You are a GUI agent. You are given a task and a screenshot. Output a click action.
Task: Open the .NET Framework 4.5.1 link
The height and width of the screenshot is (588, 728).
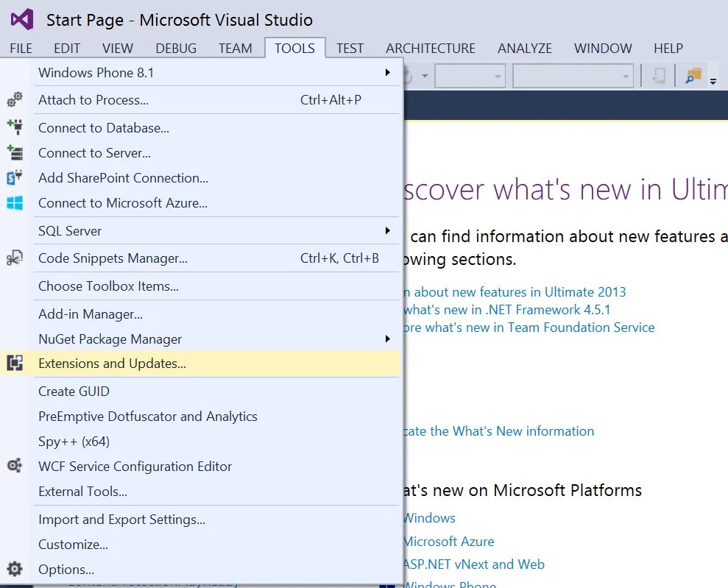click(506, 310)
